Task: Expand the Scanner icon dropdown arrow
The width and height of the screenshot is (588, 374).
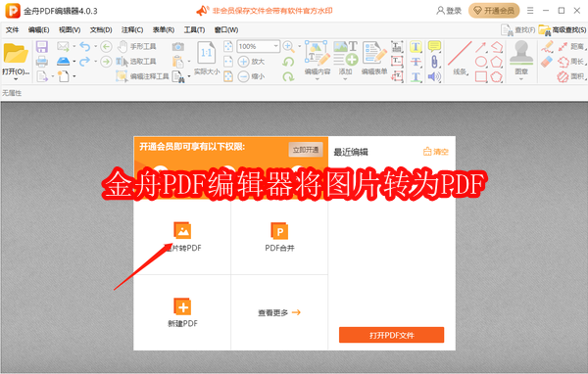Action: tap(73, 62)
